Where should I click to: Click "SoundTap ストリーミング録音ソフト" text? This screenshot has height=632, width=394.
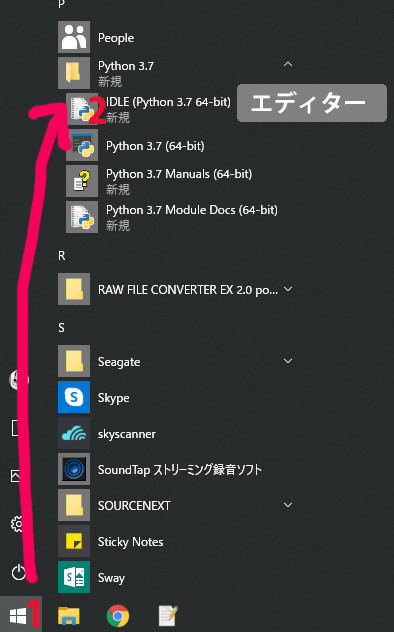(180, 470)
